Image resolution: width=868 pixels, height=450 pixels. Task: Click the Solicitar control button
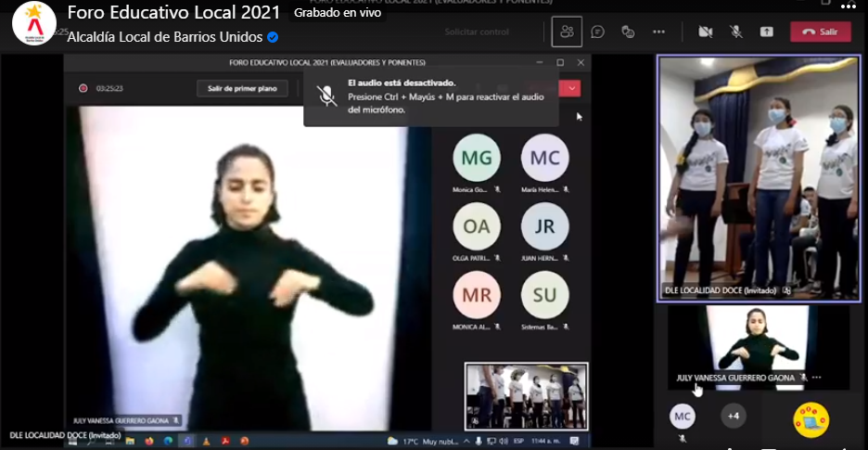(477, 32)
